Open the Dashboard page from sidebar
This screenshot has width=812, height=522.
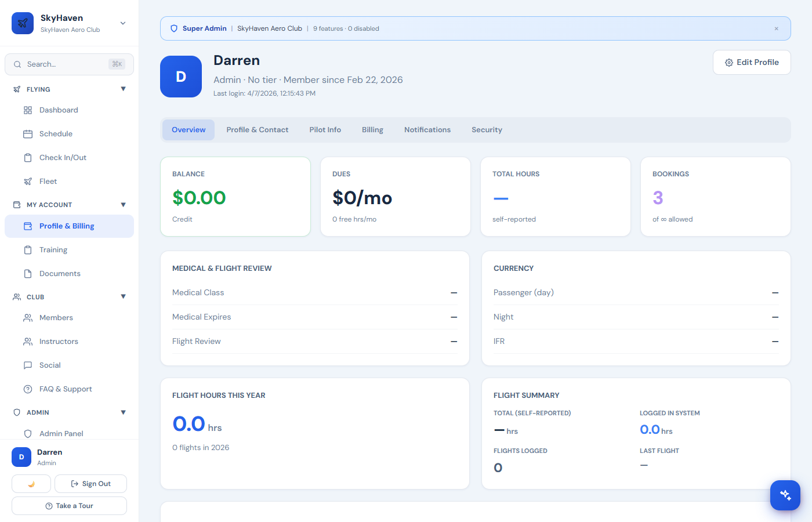tap(59, 110)
